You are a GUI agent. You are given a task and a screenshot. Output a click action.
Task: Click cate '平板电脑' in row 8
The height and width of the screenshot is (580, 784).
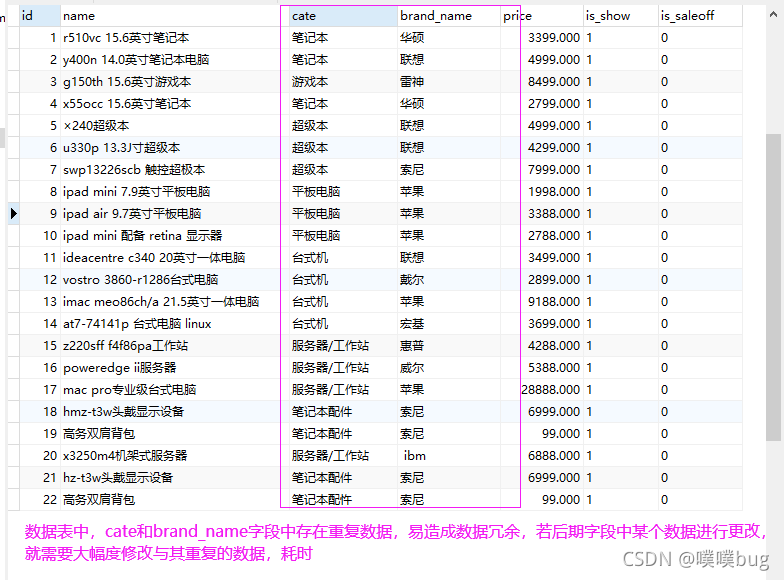pyautogui.click(x=343, y=192)
